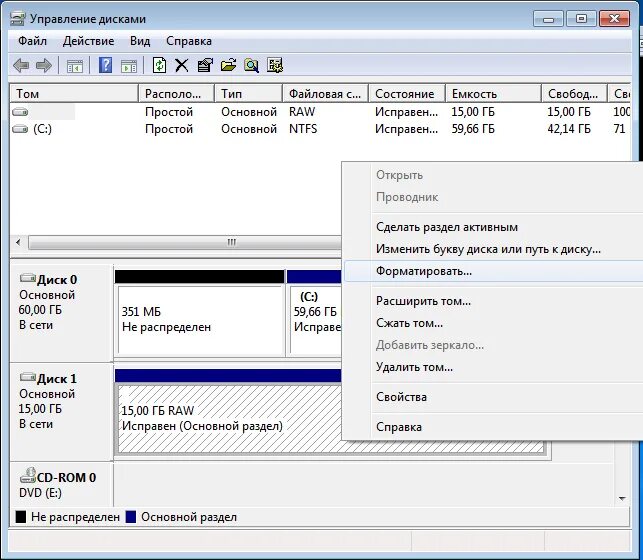This screenshot has width=643, height=560.
Task: Click the RAW file system cell
Action: point(302,112)
